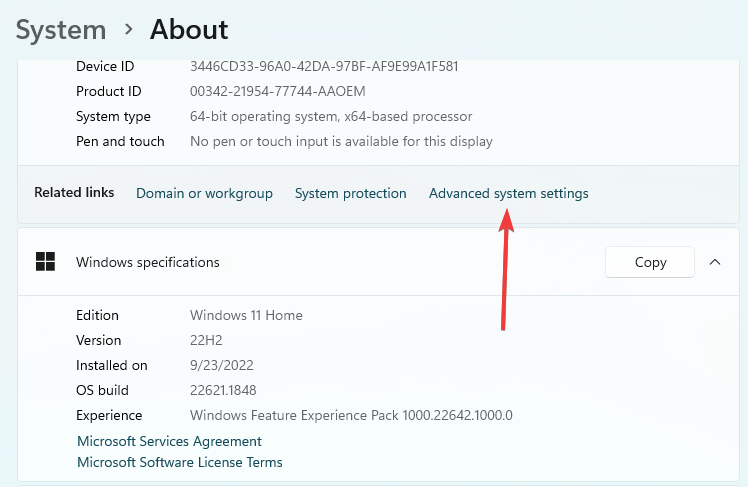Viewport: 748px width, 487px height.
Task: Select Windows Feature Experience Pack value
Action: 351,415
